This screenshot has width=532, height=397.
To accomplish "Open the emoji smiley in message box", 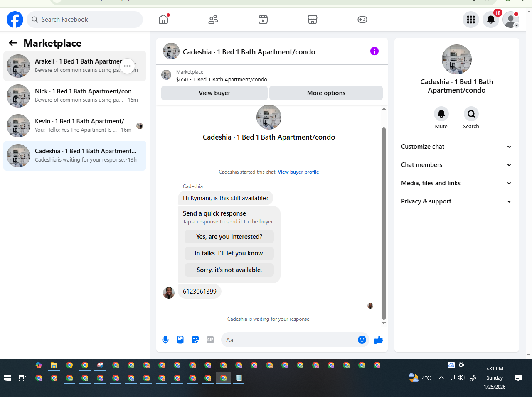I will tap(362, 340).
